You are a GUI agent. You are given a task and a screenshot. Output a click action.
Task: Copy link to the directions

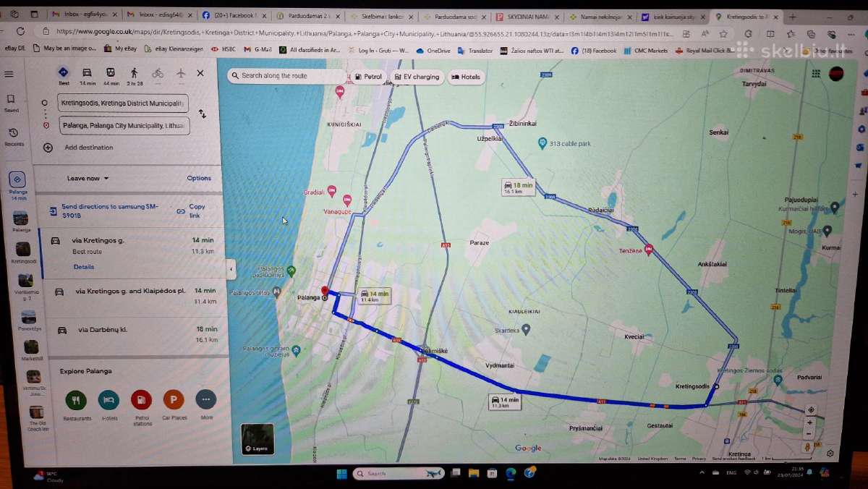click(x=192, y=211)
